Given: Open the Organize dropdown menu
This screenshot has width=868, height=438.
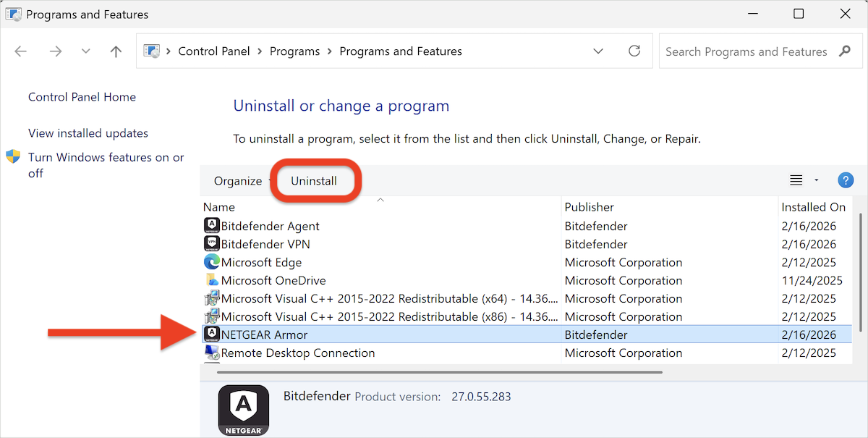Looking at the screenshot, I should point(239,180).
